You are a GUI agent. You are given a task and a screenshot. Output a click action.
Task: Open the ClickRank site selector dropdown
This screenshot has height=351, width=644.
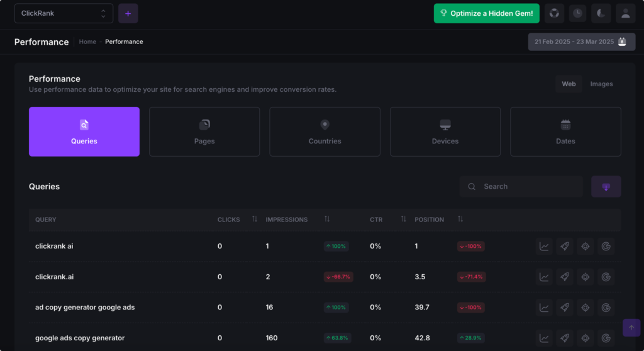[64, 14]
